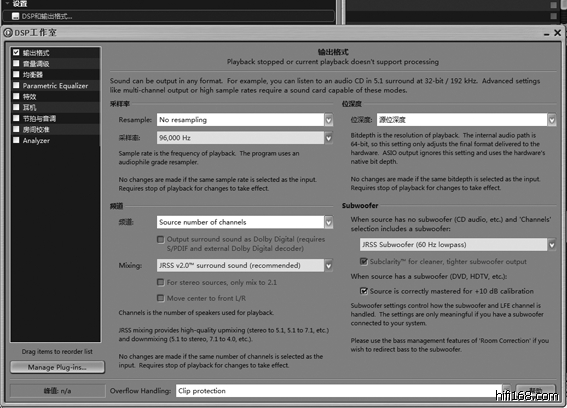567x408 pixels.
Task: Enable the 均衡器 checkbox
Action: [x=16, y=74]
